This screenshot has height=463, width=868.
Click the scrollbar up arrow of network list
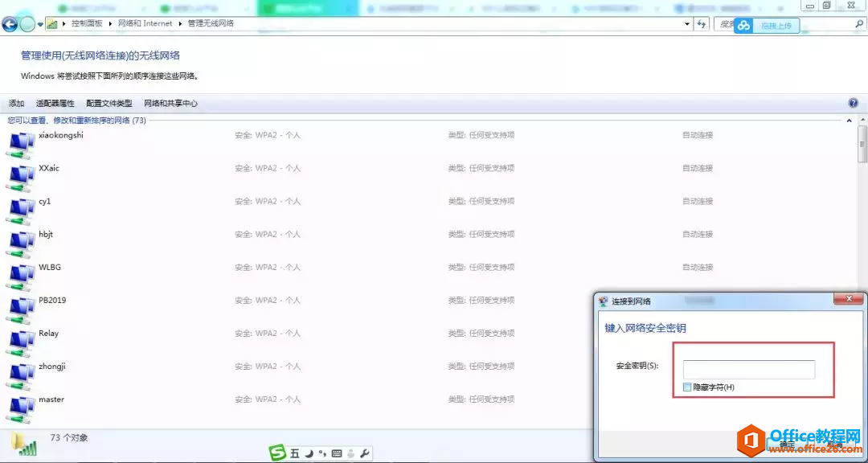point(862,121)
